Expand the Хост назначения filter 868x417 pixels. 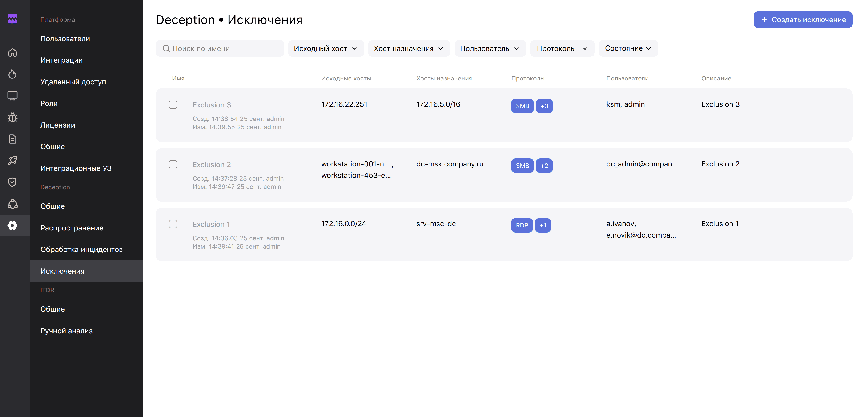(409, 48)
